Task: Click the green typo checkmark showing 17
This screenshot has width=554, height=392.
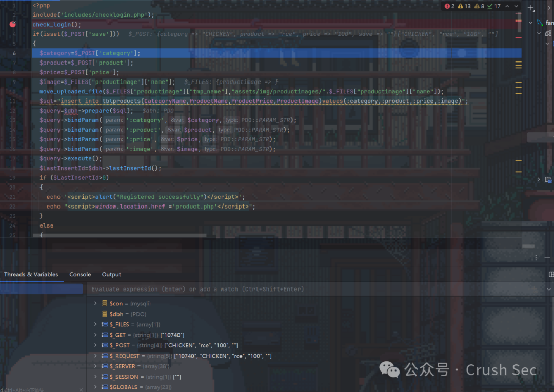Action: [x=494, y=6]
